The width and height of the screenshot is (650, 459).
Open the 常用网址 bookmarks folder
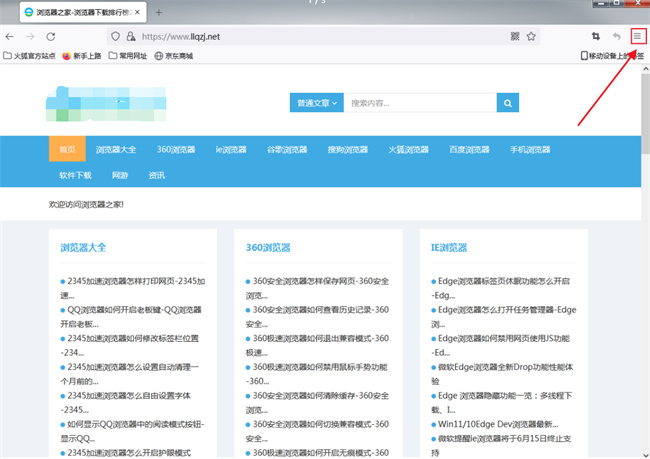point(128,56)
